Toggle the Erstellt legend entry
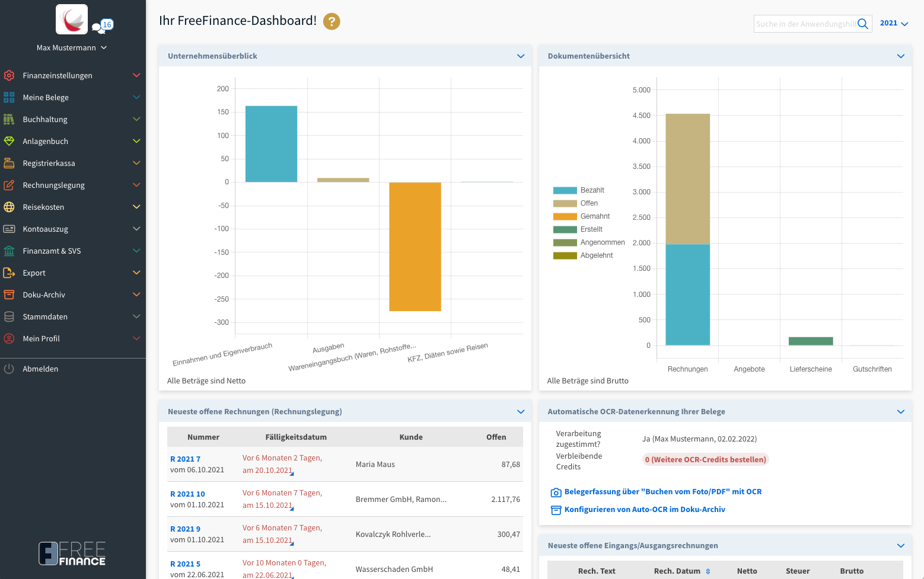Image resolution: width=924 pixels, height=579 pixels. [x=578, y=229]
